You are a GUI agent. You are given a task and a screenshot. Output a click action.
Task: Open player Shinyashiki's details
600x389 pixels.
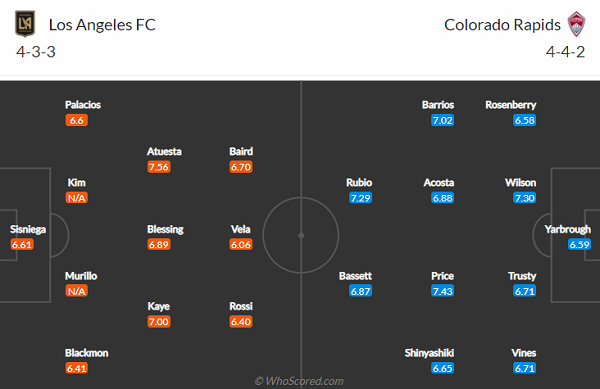(429, 353)
